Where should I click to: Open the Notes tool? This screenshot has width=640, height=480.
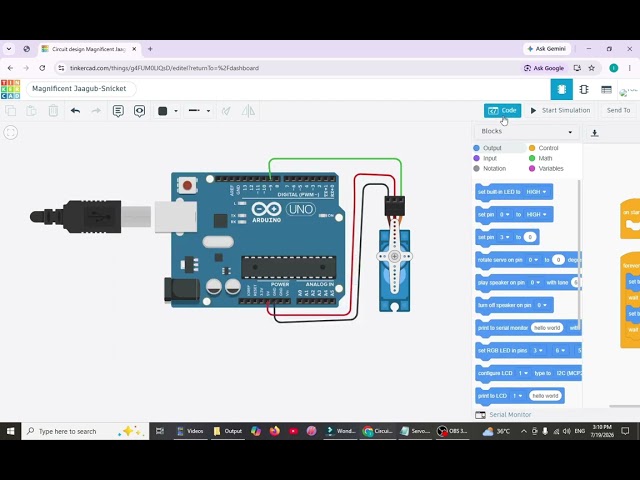(x=118, y=111)
